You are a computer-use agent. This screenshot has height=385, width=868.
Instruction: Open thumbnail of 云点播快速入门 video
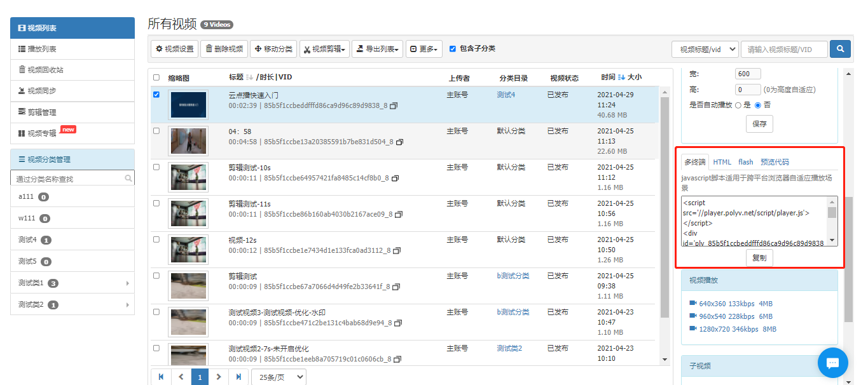tap(188, 104)
